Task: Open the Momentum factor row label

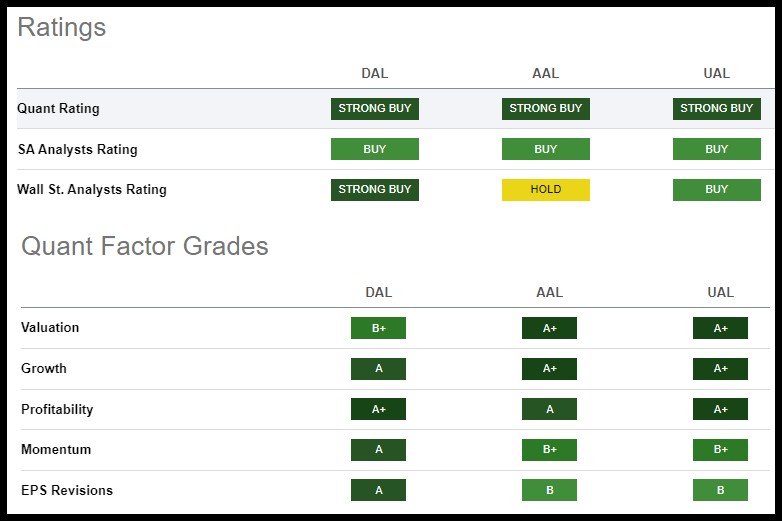Action: 56,450
